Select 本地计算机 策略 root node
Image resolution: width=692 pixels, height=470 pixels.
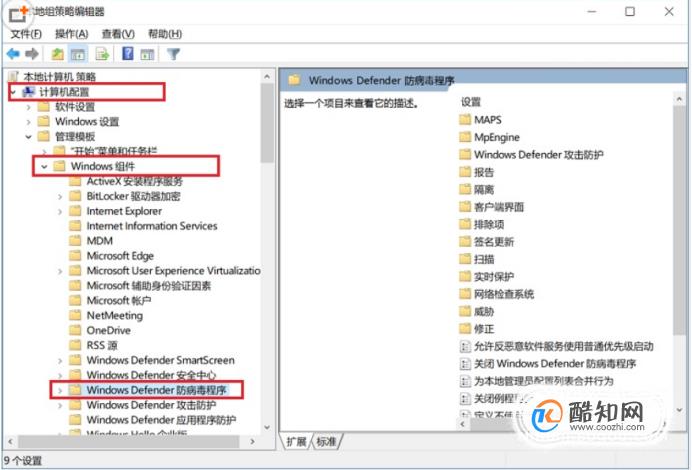[x=59, y=77]
